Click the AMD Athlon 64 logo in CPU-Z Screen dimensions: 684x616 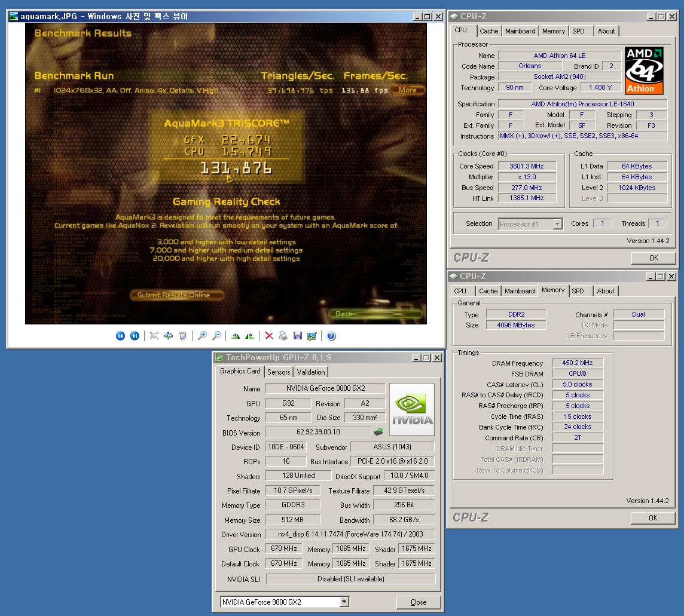pos(644,71)
